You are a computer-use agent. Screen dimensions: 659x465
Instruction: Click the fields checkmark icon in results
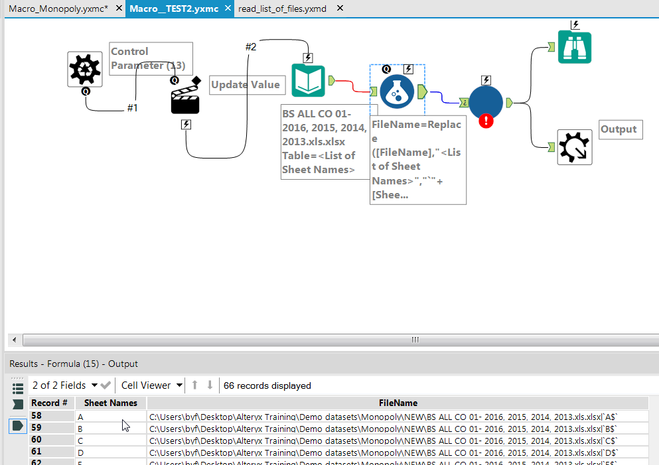[x=106, y=385]
